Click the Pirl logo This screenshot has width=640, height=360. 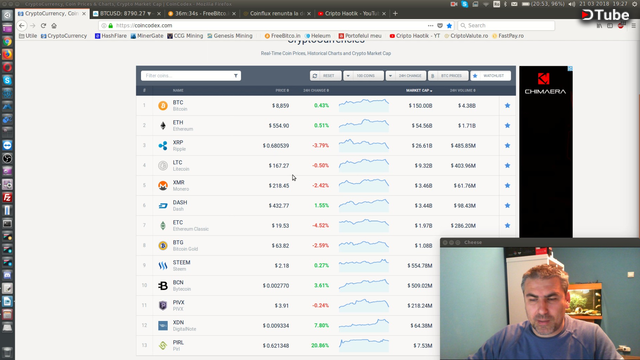(163, 346)
